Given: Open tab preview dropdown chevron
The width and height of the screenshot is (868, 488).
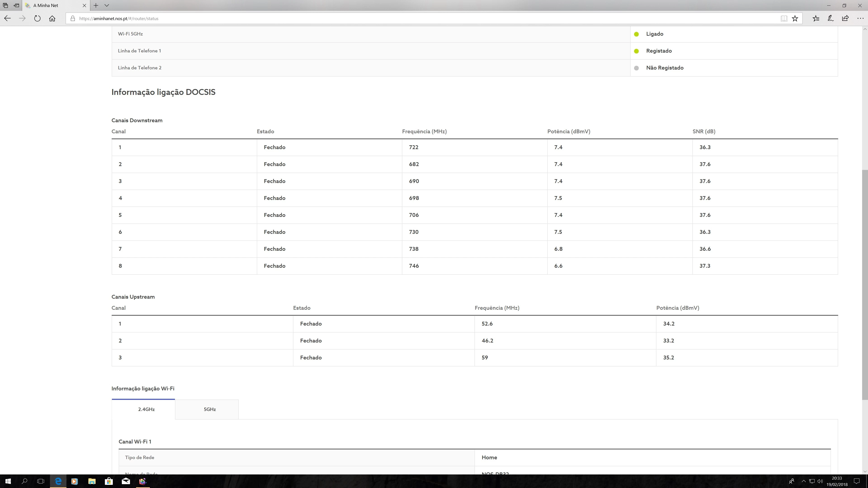Looking at the screenshot, I should point(107,5).
